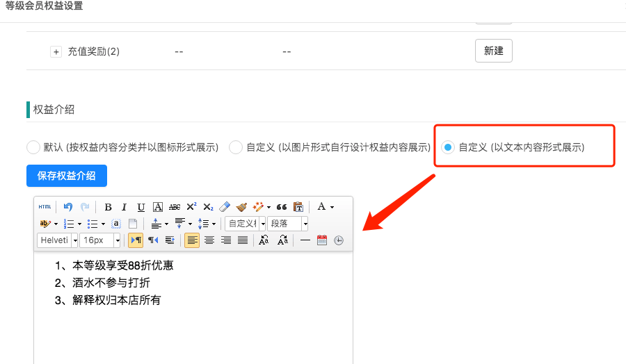Apply strikethrough to text
626x364 pixels.
pos(175,207)
